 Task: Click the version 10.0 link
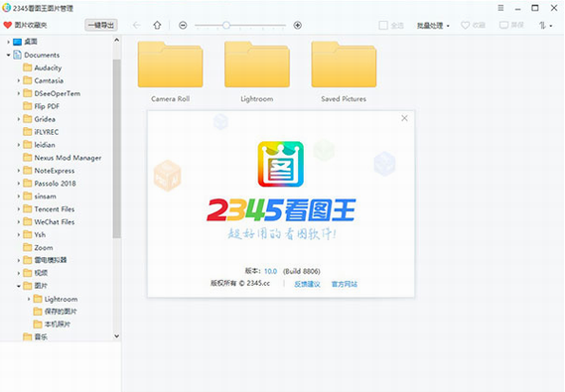click(271, 271)
